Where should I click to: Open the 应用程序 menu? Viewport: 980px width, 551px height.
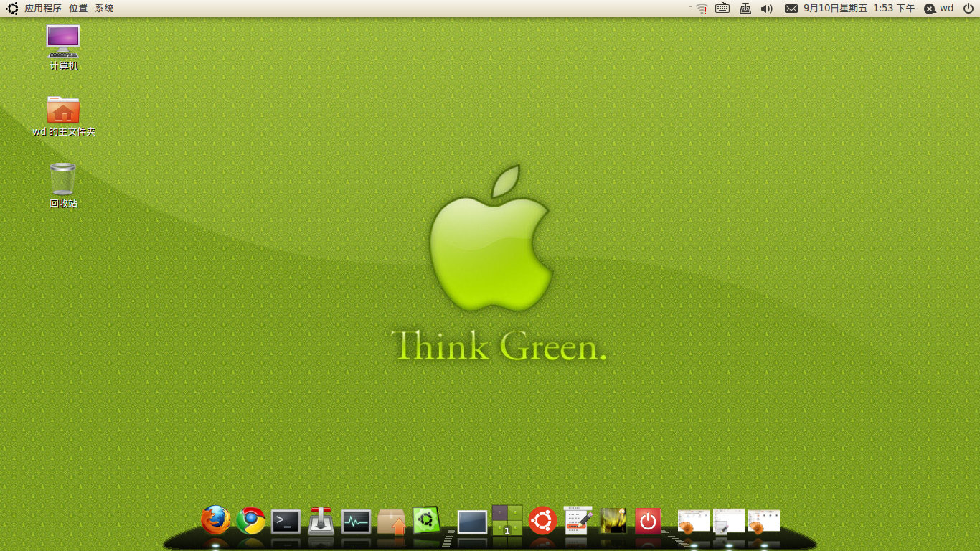pos(43,9)
